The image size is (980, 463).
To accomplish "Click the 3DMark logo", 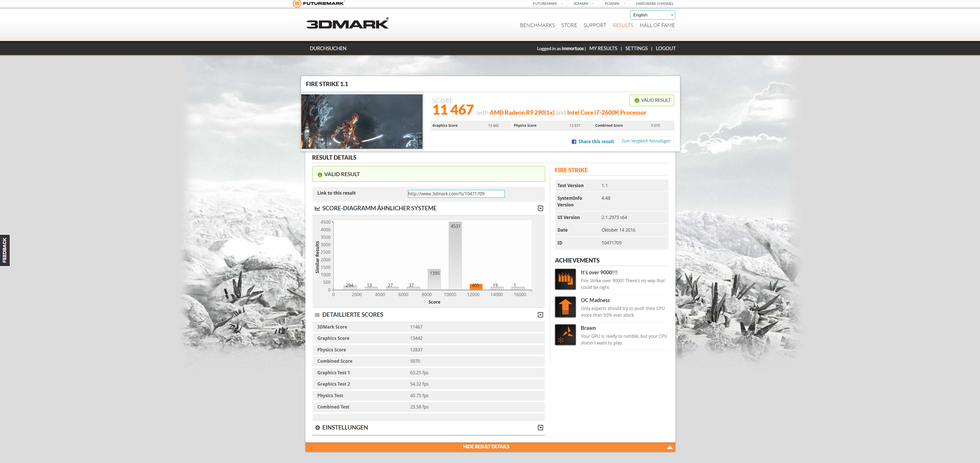I will (x=347, y=24).
